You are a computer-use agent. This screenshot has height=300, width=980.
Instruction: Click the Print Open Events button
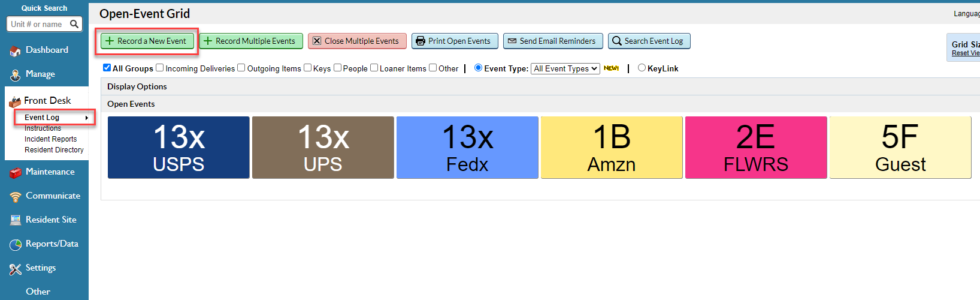(x=455, y=41)
